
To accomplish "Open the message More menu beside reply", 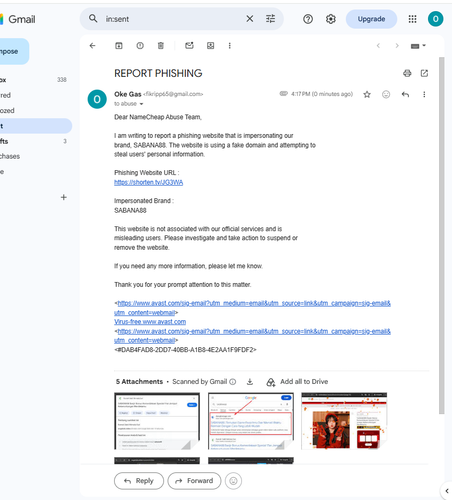I will pyautogui.click(x=424, y=94).
